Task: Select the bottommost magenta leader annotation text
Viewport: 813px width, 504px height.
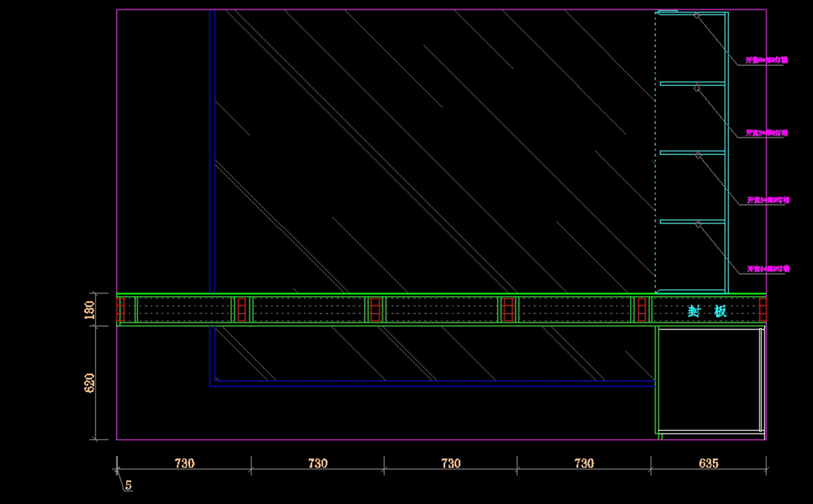Action: [768, 269]
